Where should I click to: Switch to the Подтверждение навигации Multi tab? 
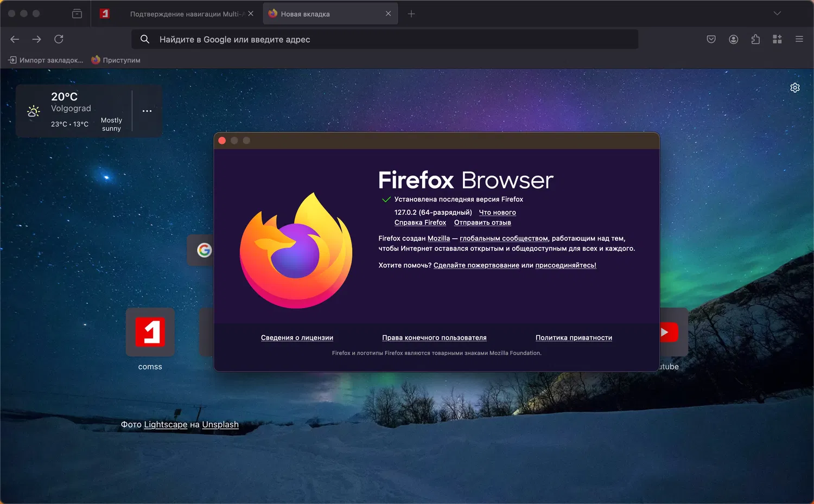coord(187,14)
